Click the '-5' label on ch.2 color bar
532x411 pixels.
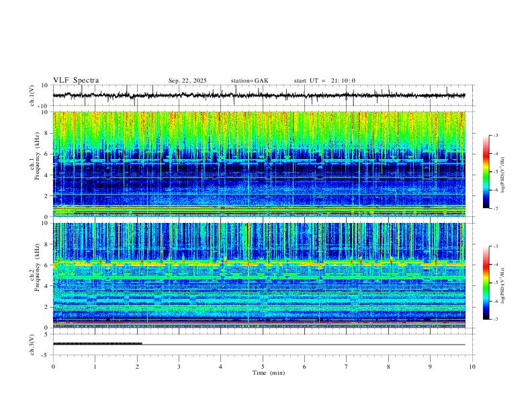(496, 283)
